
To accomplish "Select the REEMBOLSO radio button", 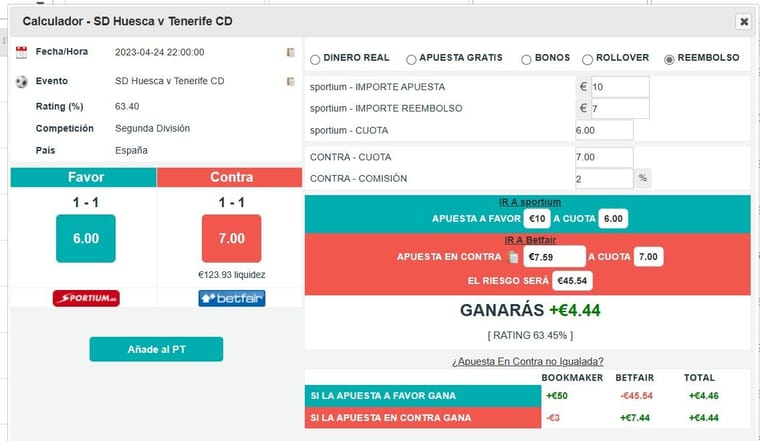I will click(669, 59).
